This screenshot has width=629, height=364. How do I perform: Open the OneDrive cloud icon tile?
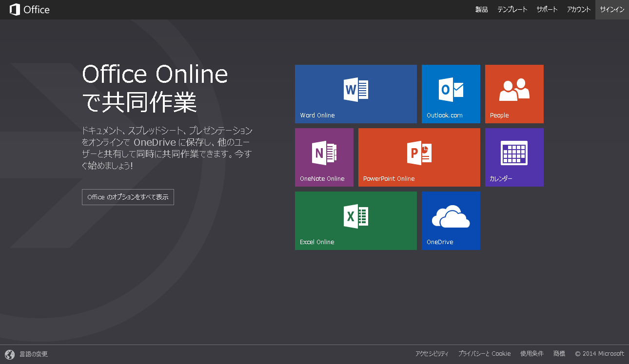(x=451, y=216)
